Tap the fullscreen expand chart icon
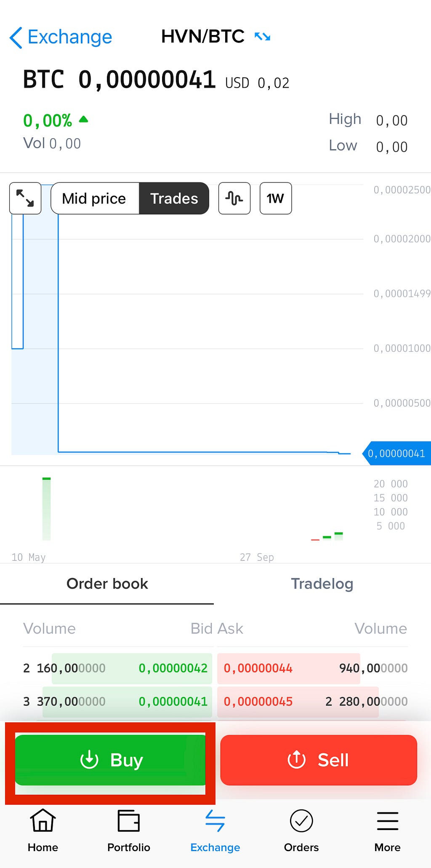Viewport: 431px width, 868px height. pyautogui.click(x=25, y=198)
